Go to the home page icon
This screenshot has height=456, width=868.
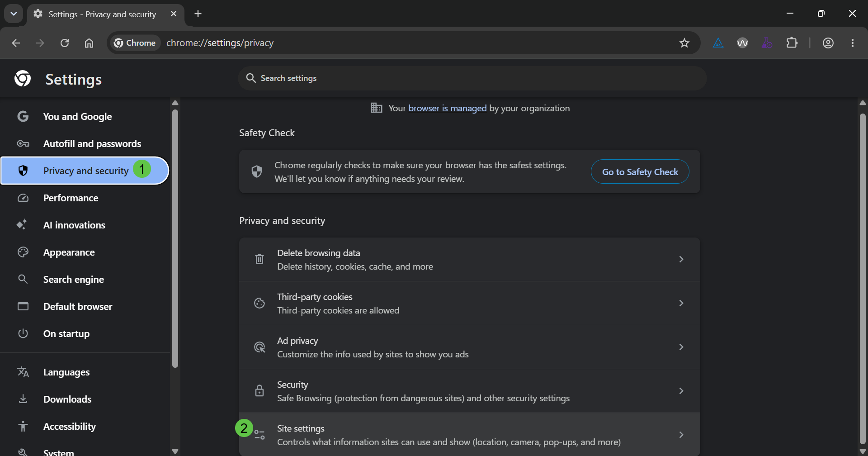click(x=89, y=43)
